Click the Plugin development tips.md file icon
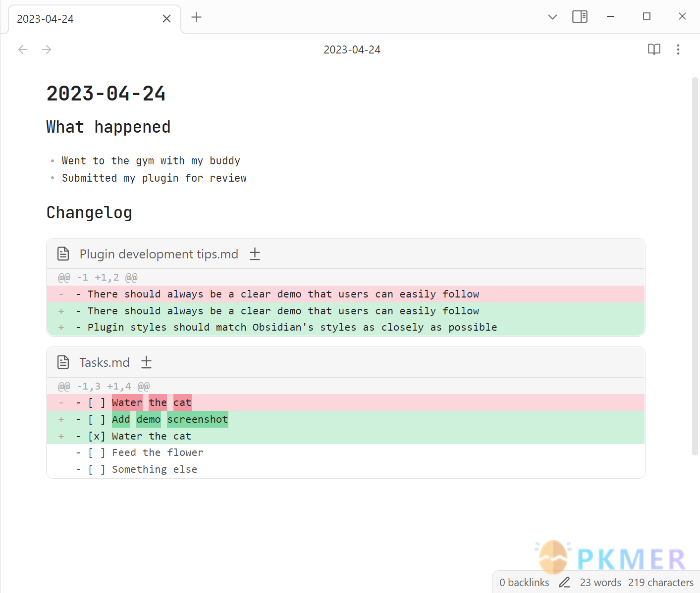This screenshot has width=700, height=593. click(x=63, y=254)
